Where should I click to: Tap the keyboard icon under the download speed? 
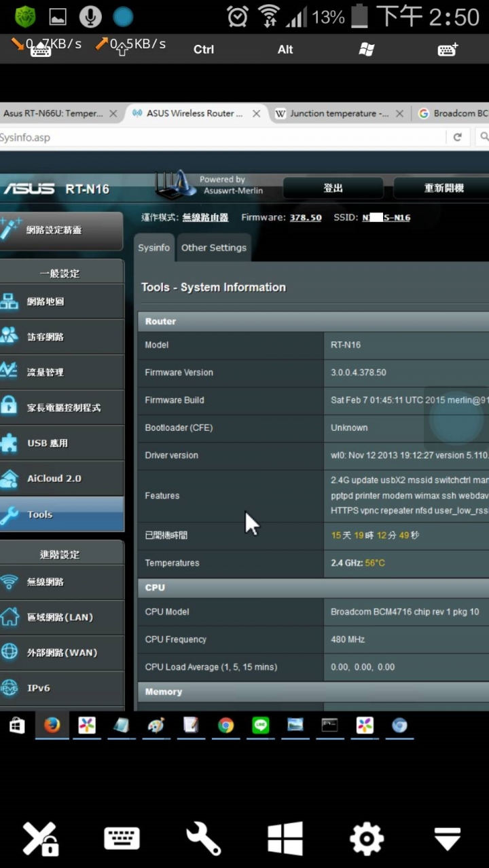pyautogui.click(x=41, y=50)
